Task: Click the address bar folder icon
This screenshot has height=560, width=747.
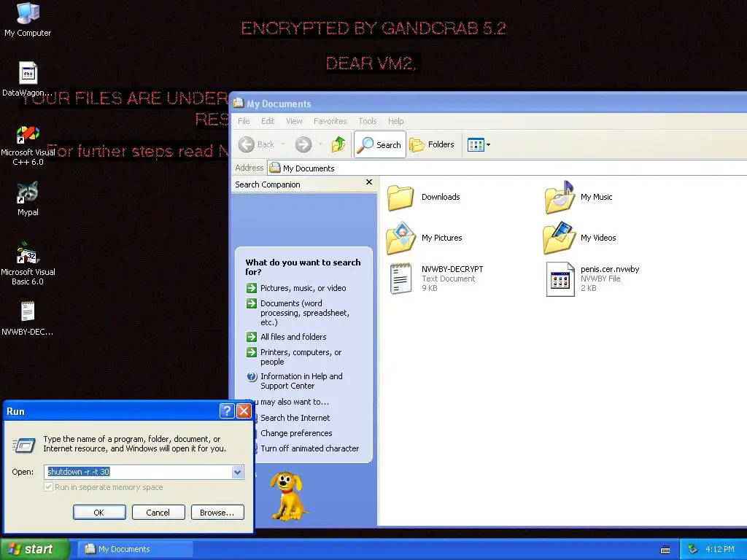Action: [x=274, y=168]
